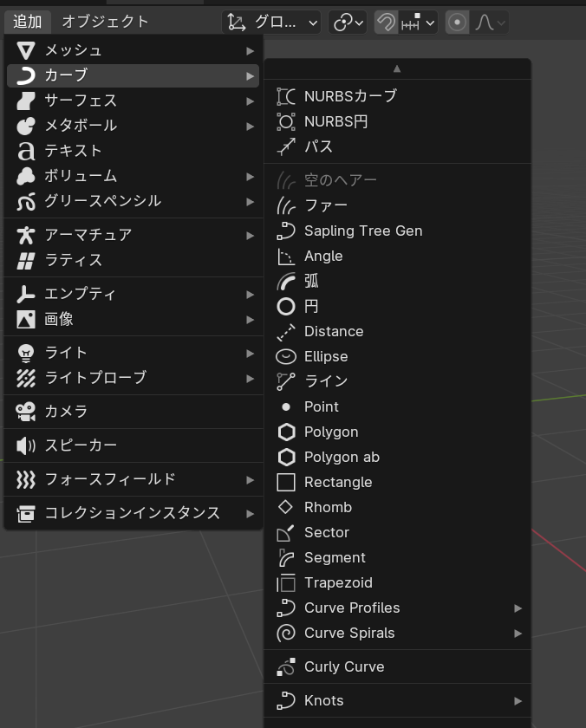The height and width of the screenshot is (728, 586).
Task: Select the NURBS円 circle icon
Action: [x=286, y=122]
